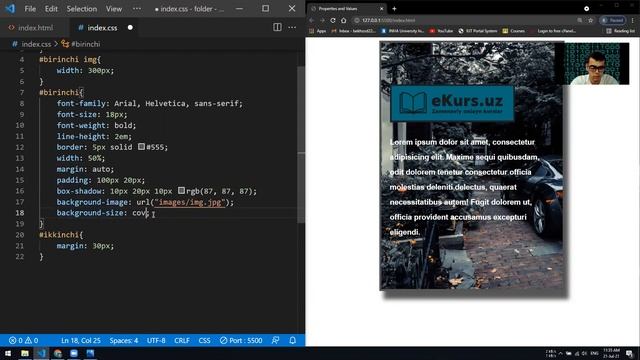Open the IUT Portal System bookmark

pos(478,31)
